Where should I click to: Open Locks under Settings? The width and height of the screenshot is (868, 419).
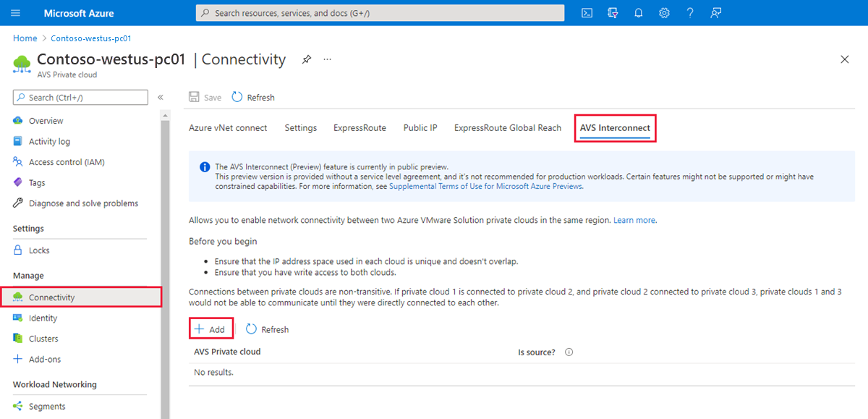(x=39, y=250)
